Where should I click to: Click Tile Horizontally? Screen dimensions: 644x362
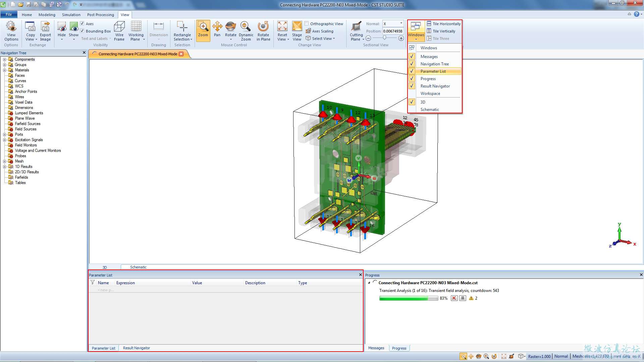tap(443, 24)
